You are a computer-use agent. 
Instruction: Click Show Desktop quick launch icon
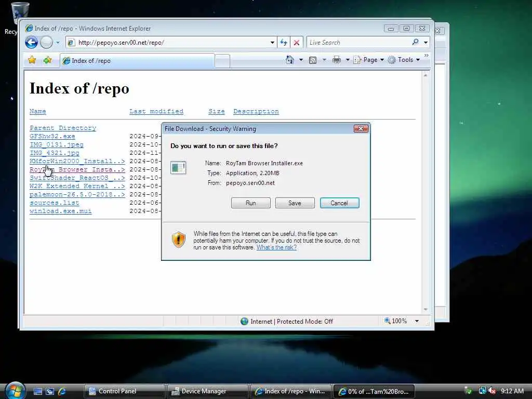(x=37, y=392)
